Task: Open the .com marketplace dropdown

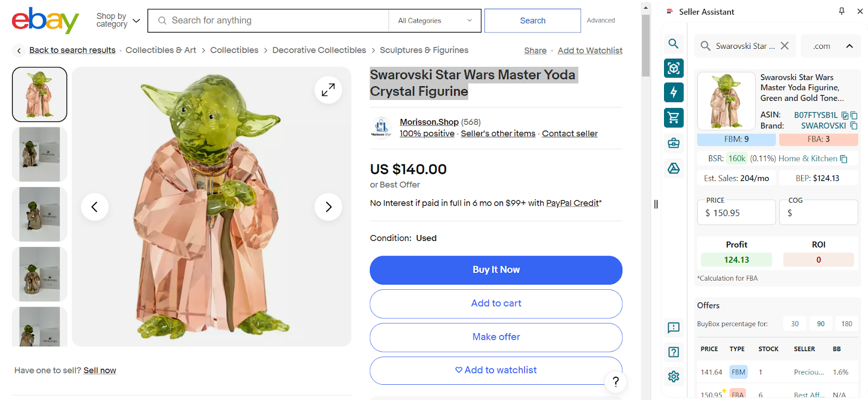Action: click(x=831, y=46)
